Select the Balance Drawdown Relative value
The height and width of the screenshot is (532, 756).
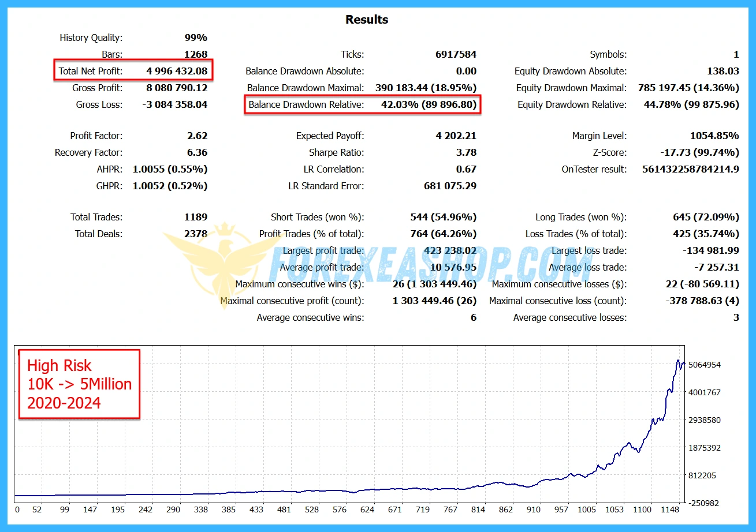429,104
